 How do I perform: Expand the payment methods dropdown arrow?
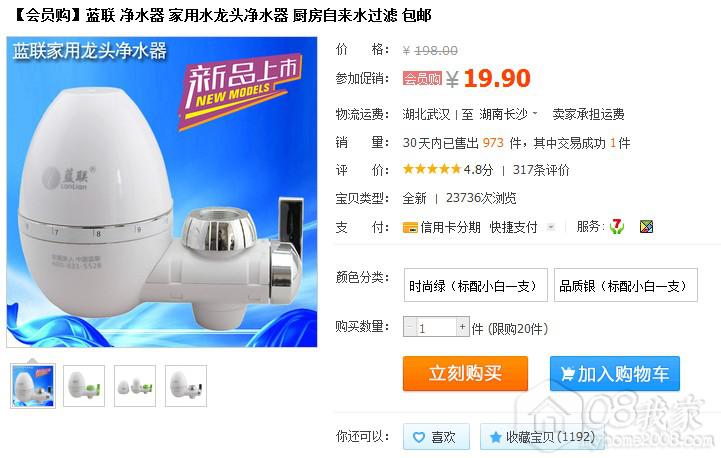click(550, 227)
